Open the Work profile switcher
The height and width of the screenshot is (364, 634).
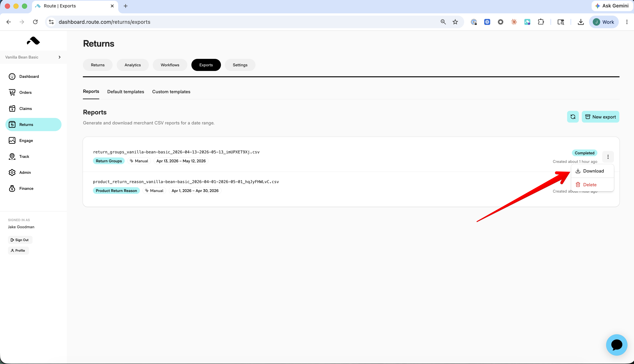coord(604,22)
